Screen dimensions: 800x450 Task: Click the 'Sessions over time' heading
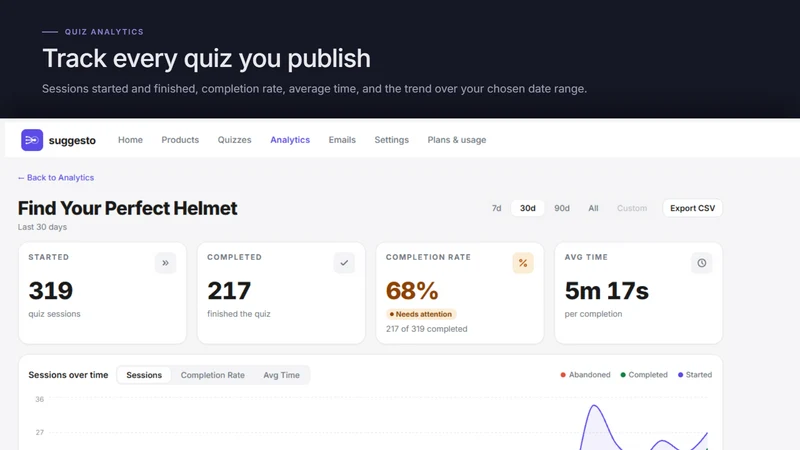tap(68, 375)
